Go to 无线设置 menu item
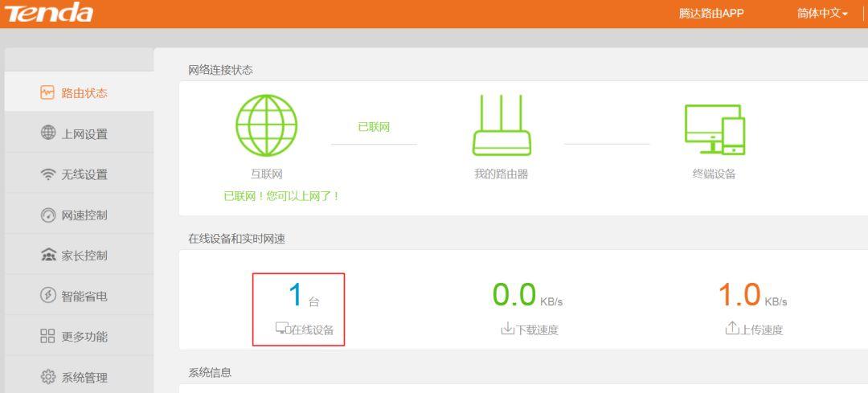The height and width of the screenshot is (393, 868). 84,174
